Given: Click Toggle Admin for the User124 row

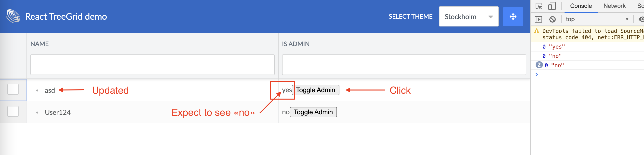Looking at the screenshot, I should (313, 112).
